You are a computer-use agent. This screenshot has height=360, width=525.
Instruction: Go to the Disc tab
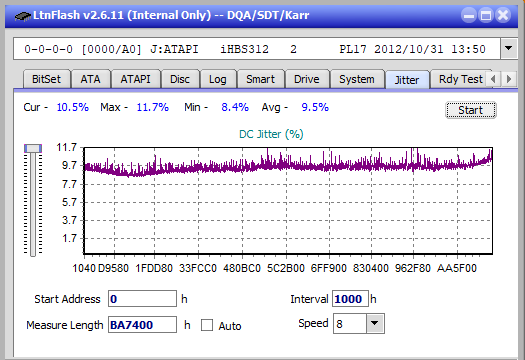[180, 79]
